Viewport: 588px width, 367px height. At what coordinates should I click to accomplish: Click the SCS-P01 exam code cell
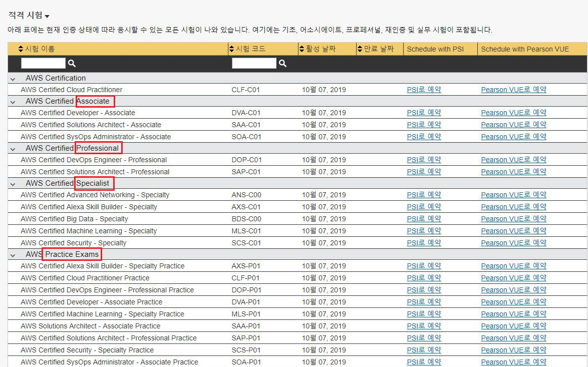[246, 350]
